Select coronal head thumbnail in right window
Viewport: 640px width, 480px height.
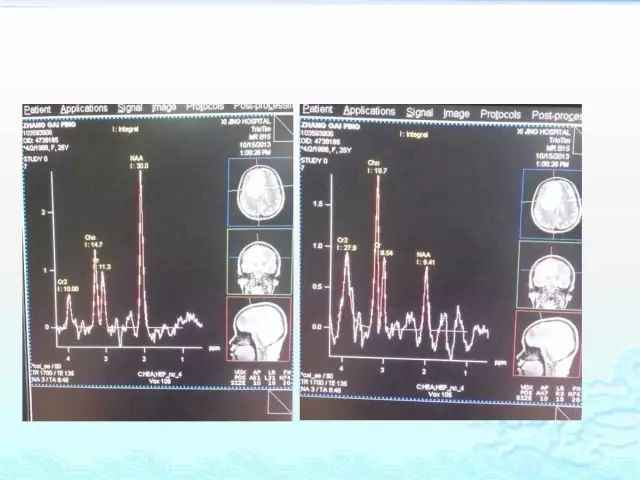[x=549, y=275]
